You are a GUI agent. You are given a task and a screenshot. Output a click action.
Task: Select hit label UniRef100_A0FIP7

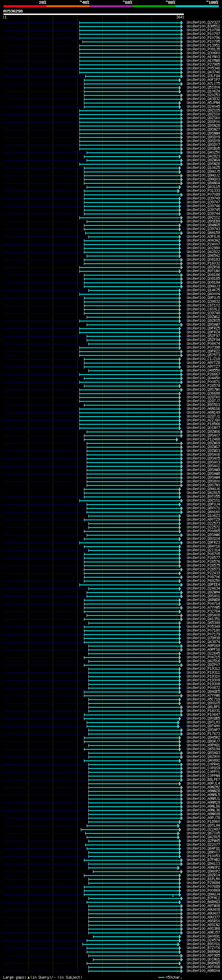click(203, 80)
